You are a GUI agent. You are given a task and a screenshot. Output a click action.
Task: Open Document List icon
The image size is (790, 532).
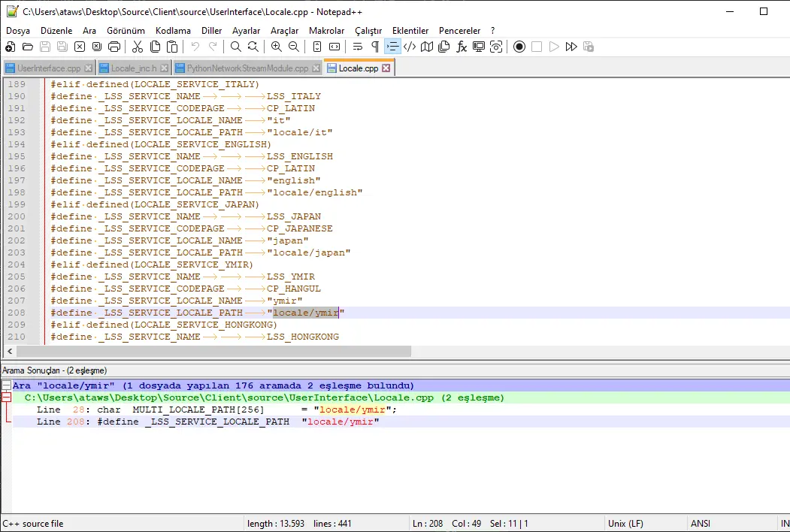point(444,47)
